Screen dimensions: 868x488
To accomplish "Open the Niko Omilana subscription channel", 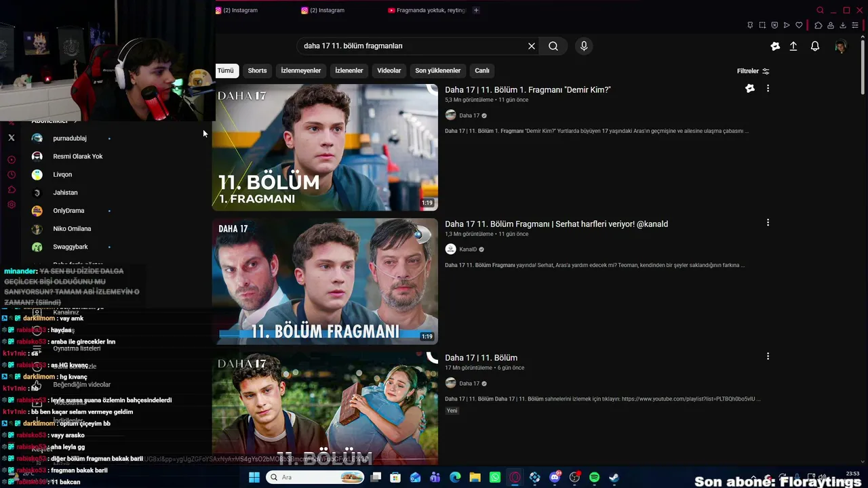I will coord(72,229).
